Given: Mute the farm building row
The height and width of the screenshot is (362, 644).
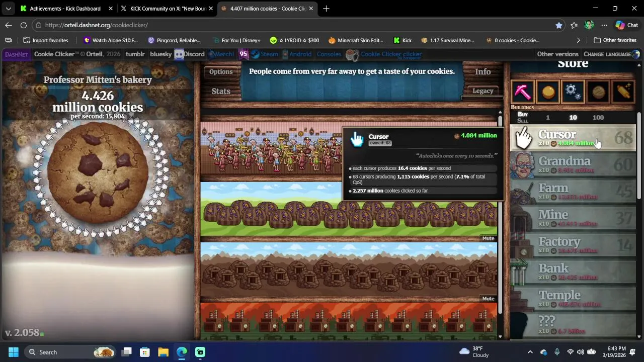Looking at the screenshot, I should [488, 238].
